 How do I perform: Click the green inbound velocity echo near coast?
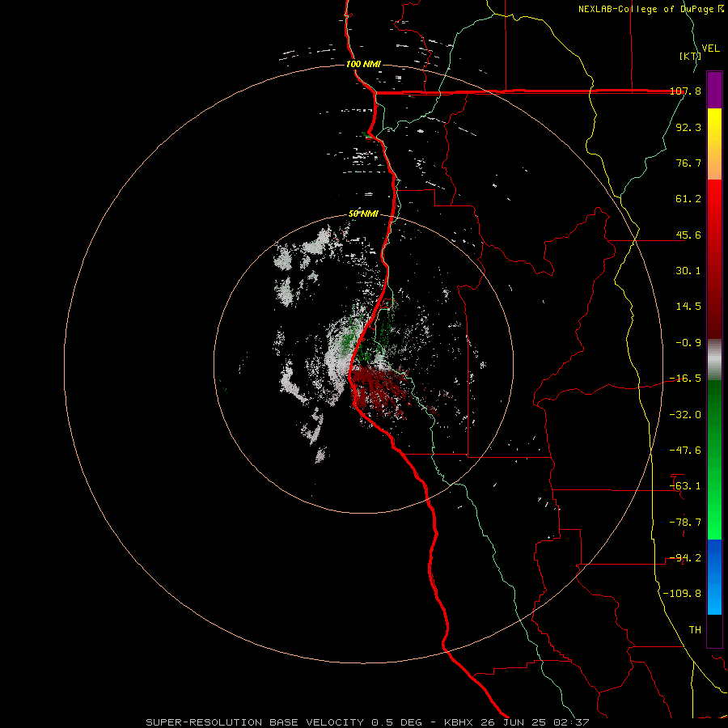(x=347, y=343)
